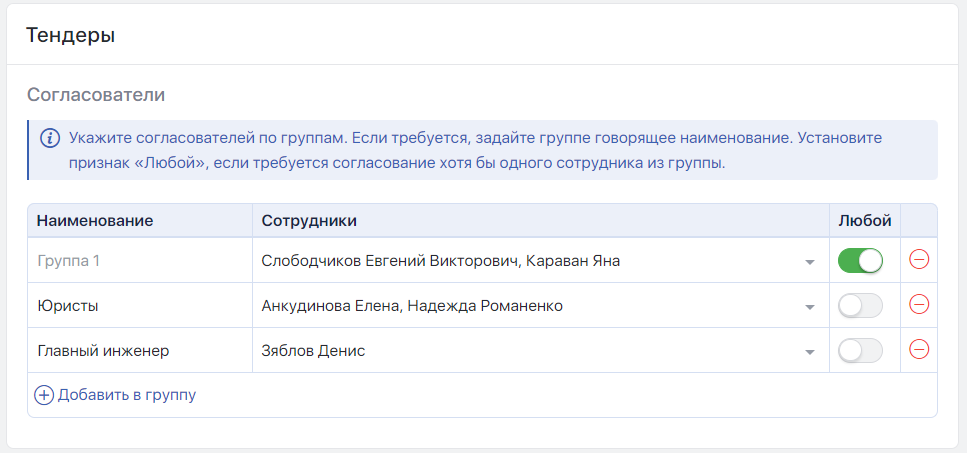Enable the Любой toggle for Юристы
The image size is (967, 453).
click(x=860, y=306)
